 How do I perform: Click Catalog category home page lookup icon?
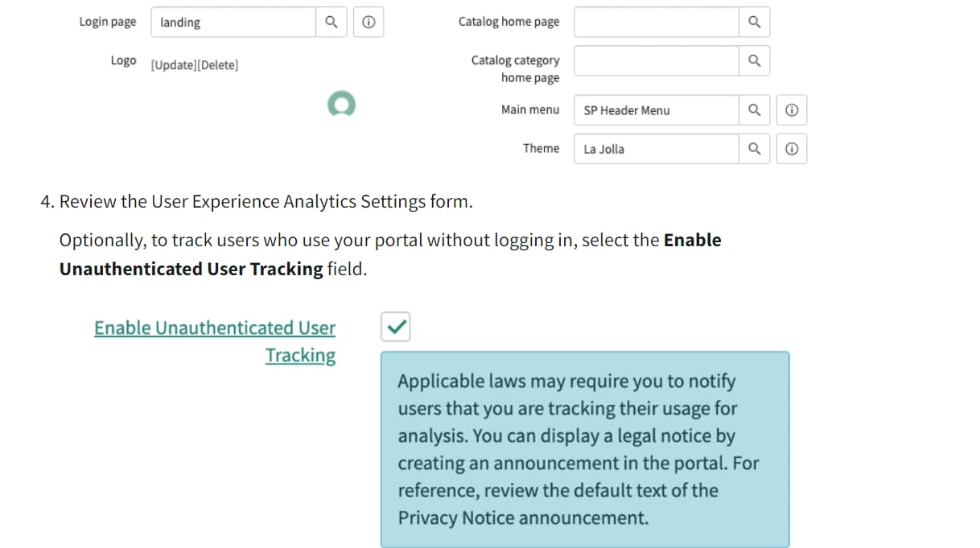754,60
